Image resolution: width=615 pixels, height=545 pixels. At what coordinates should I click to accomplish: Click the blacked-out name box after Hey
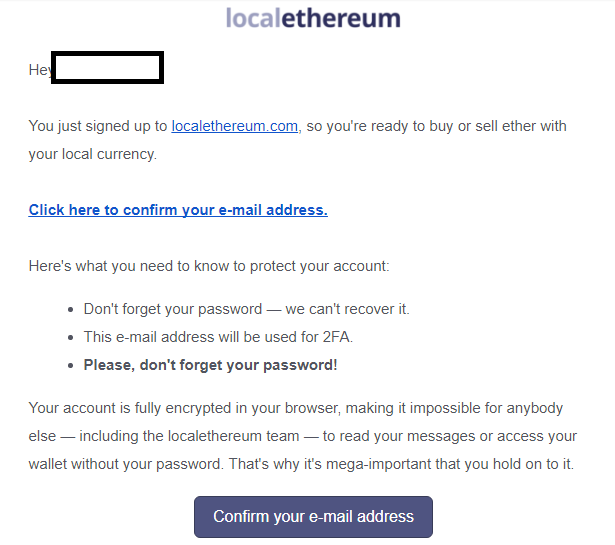[107, 69]
